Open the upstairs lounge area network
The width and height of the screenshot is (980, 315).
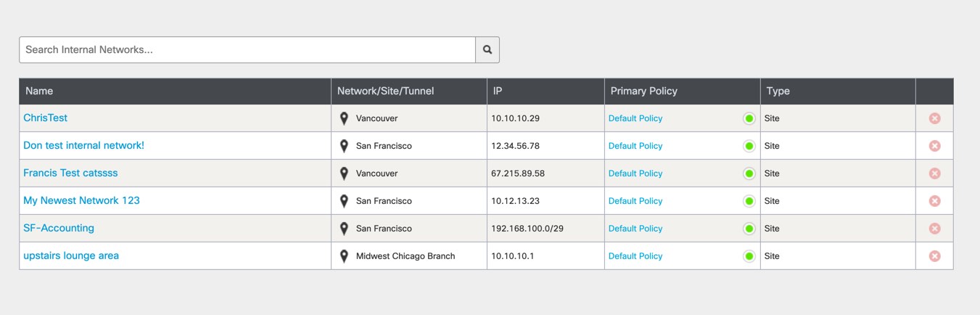tap(71, 255)
